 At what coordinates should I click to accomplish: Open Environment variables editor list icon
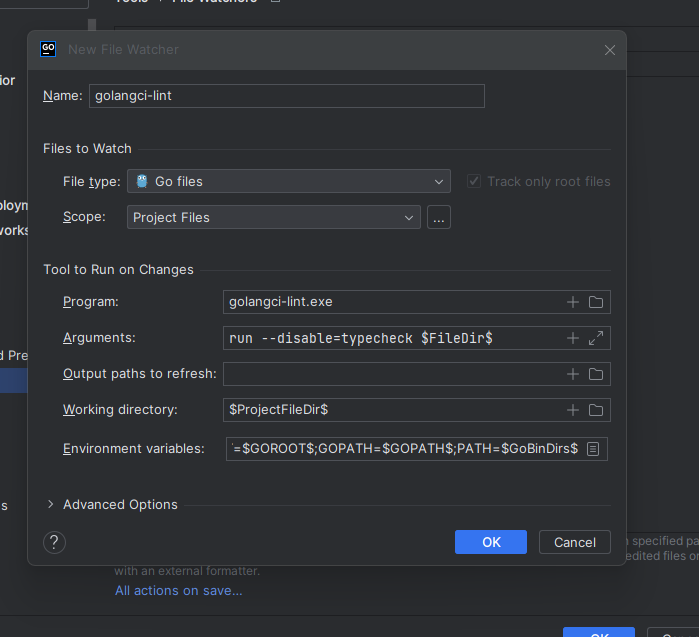pos(593,449)
